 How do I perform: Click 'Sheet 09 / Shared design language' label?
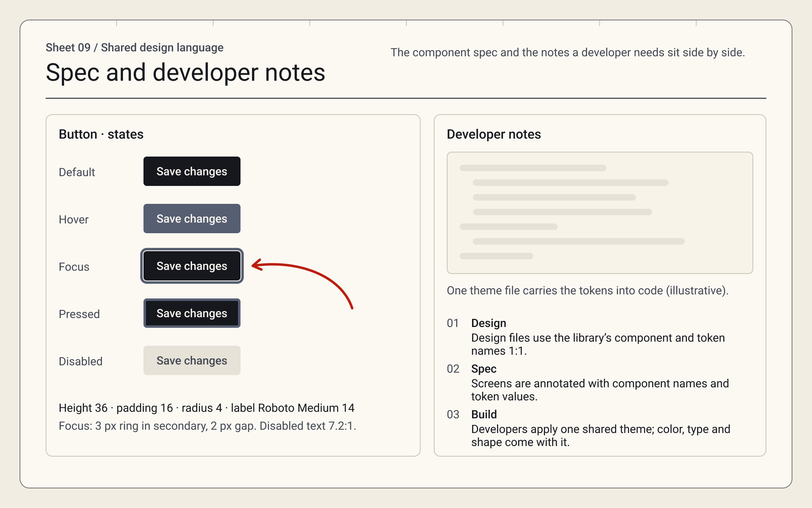[x=135, y=48]
